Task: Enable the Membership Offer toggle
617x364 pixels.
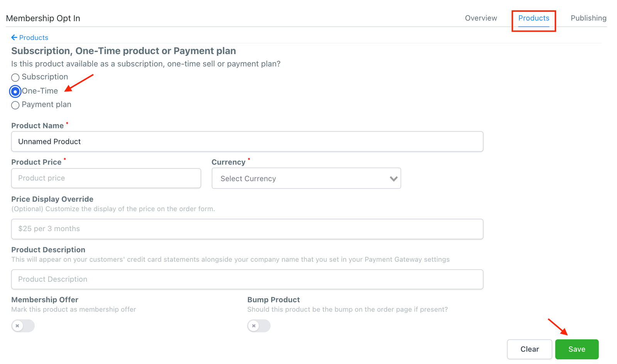Action: coord(23,326)
